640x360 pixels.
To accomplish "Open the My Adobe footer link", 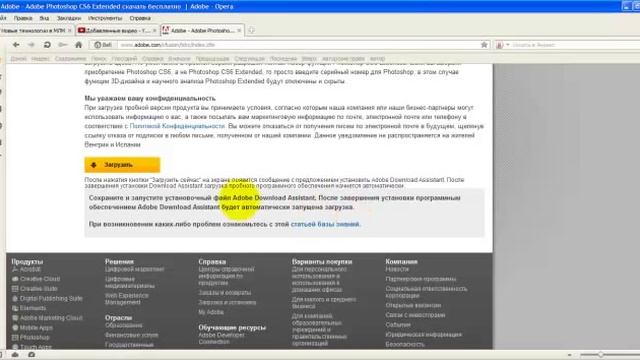I will pos(211,312).
